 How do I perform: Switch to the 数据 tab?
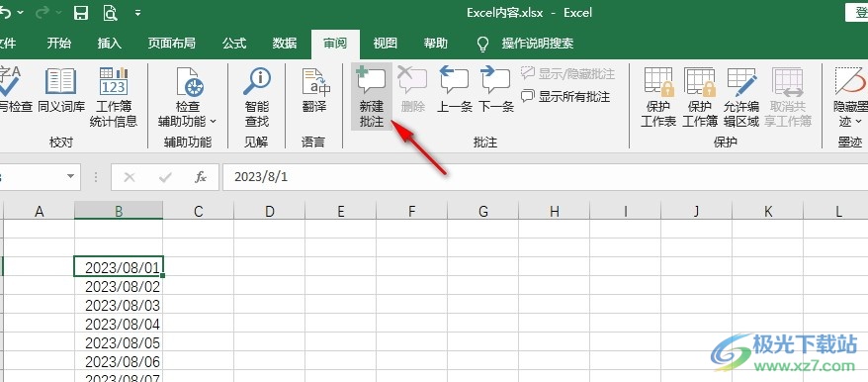click(x=285, y=44)
